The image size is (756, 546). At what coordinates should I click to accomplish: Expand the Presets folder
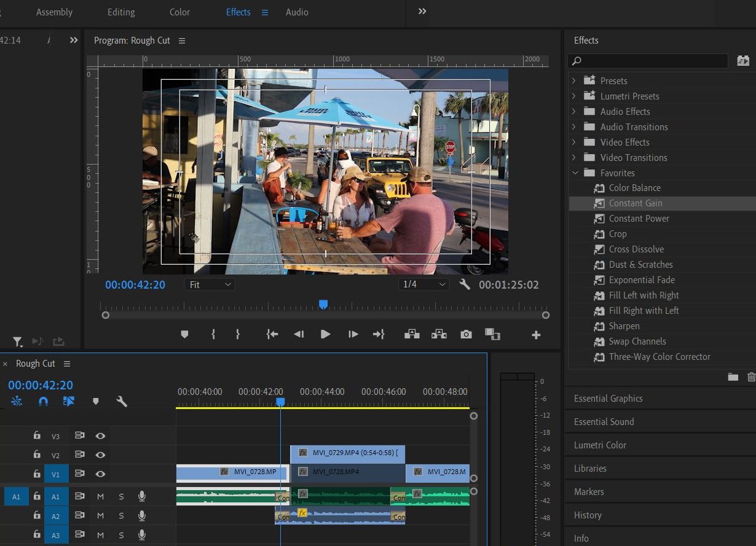pos(574,80)
